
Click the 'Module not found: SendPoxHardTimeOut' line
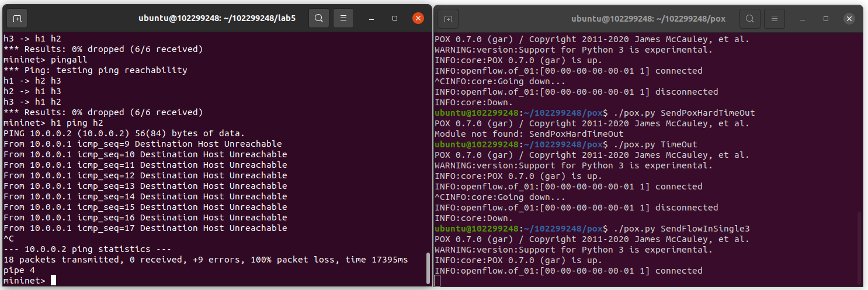529,134
